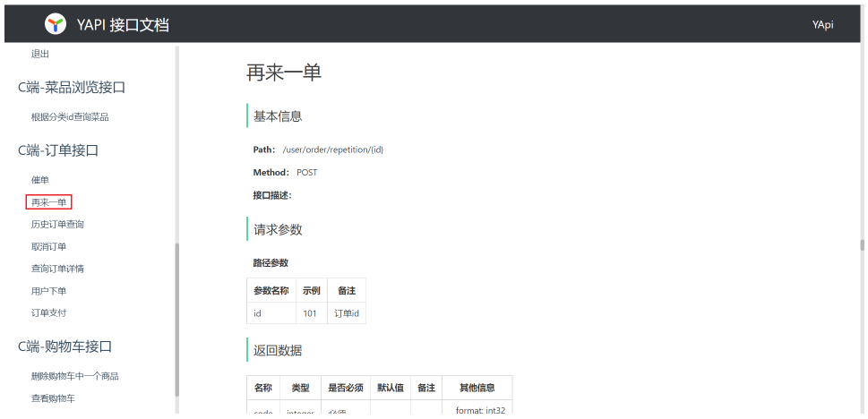Jump to C端-购物车接口 section heading

pyautogui.click(x=65, y=346)
